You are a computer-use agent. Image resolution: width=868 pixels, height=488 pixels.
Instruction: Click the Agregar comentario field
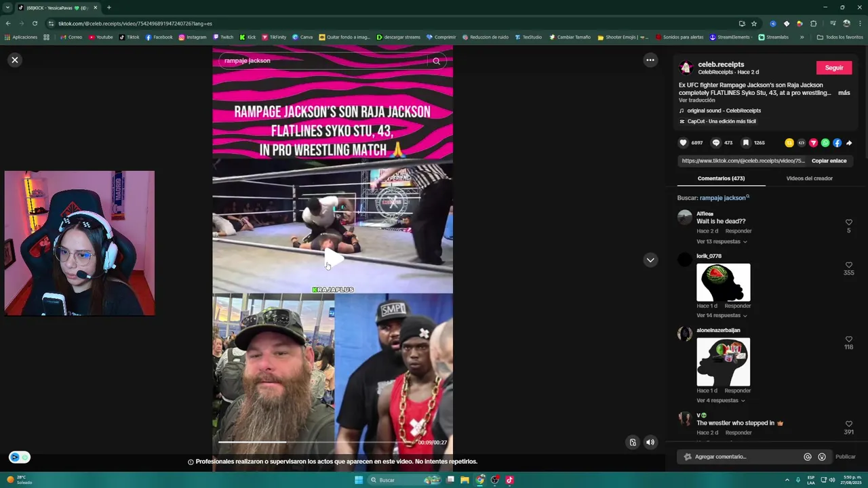coord(741,457)
